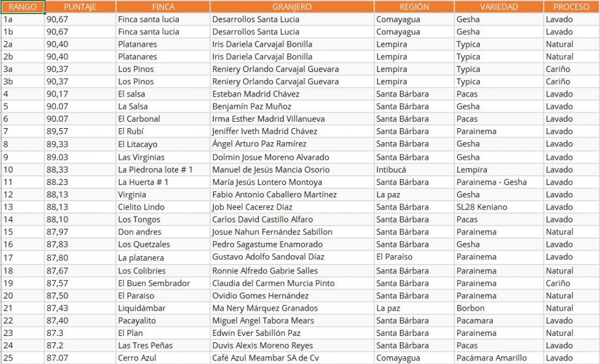
Task: Click the Borbon variety cell
Action: (x=499, y=308)
